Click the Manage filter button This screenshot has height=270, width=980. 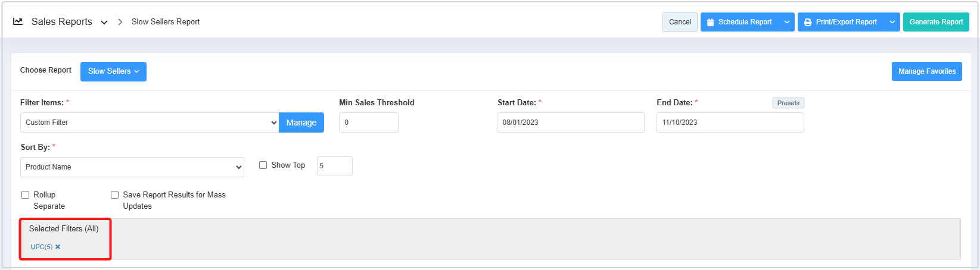click(x=301, y=123)
